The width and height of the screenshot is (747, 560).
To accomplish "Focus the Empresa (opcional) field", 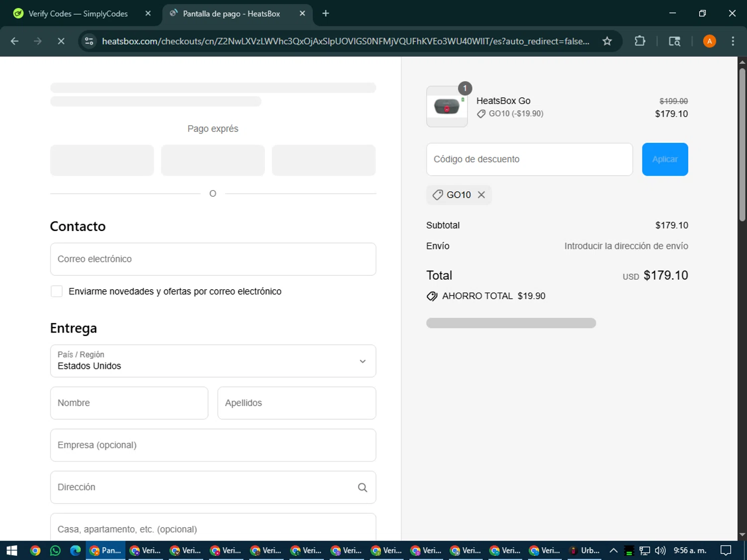I will pyautogui.click(x=213, y=445).
